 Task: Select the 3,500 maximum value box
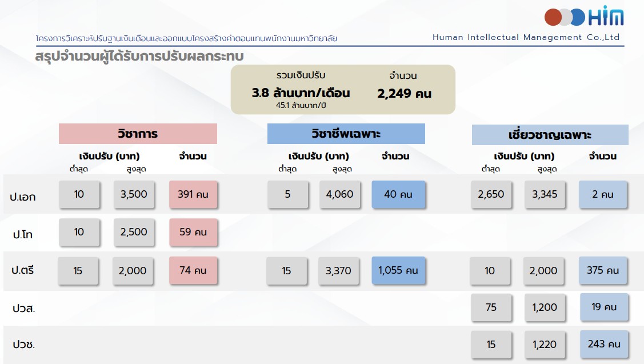tap(134, 194)
